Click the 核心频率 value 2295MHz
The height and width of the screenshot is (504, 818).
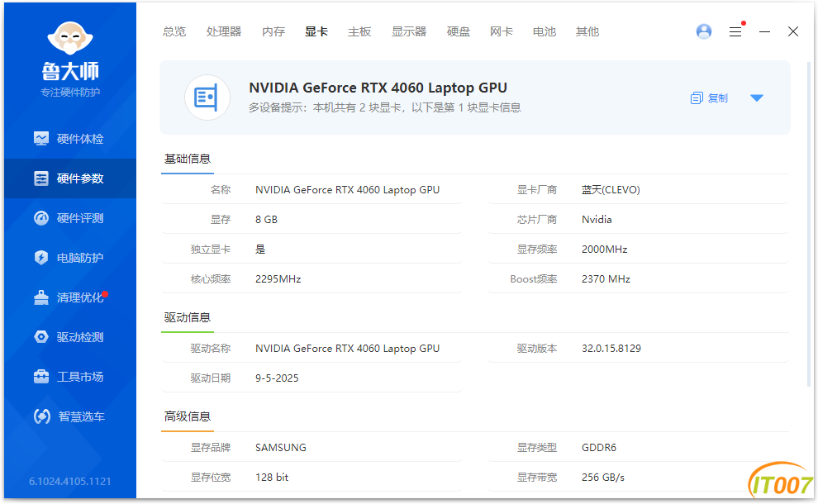278,279
